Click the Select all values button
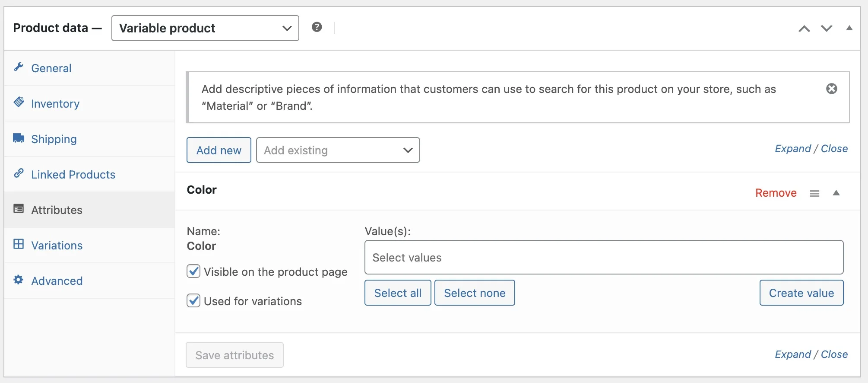Viewport: 868px width, 383px height. click(398, 293)
